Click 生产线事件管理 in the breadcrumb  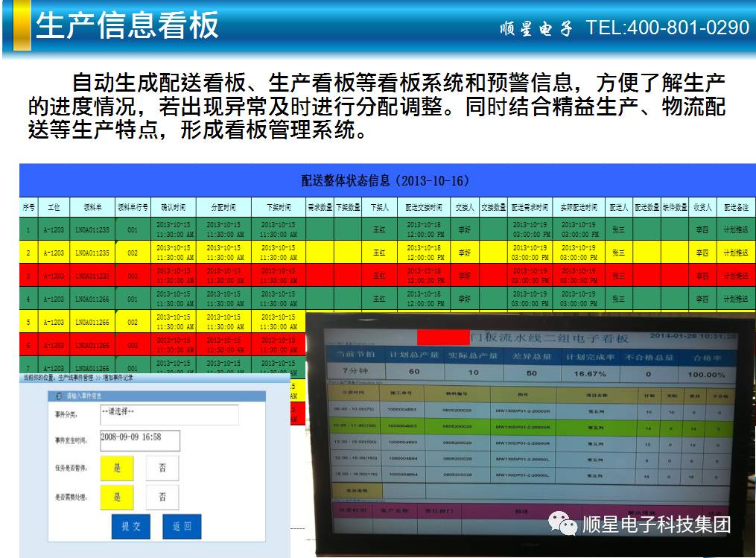(x=75, y=379)
